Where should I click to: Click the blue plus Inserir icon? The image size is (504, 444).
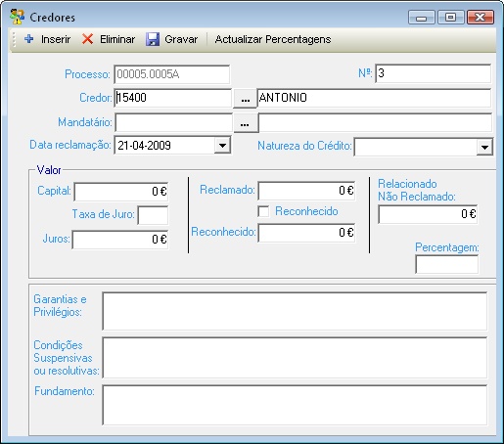pos(29,39)
